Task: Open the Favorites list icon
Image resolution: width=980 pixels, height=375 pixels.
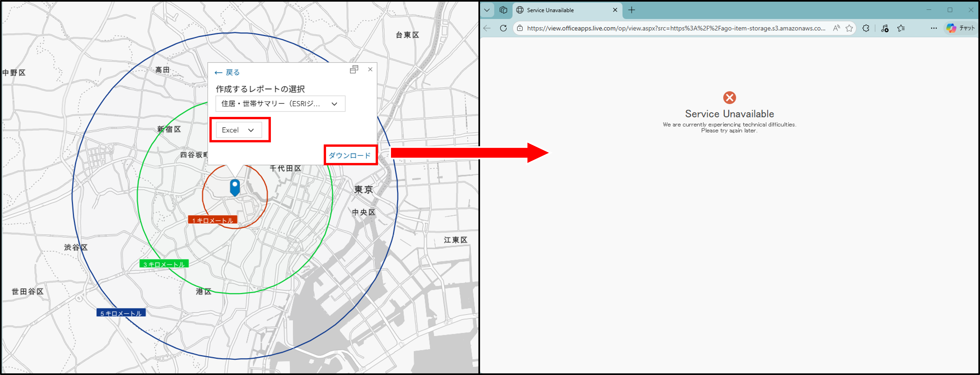Action: 901,28
